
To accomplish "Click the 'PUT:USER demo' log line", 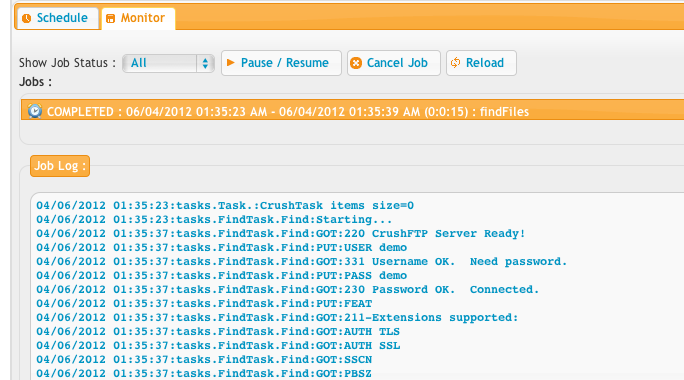I will tap(222, 247).
